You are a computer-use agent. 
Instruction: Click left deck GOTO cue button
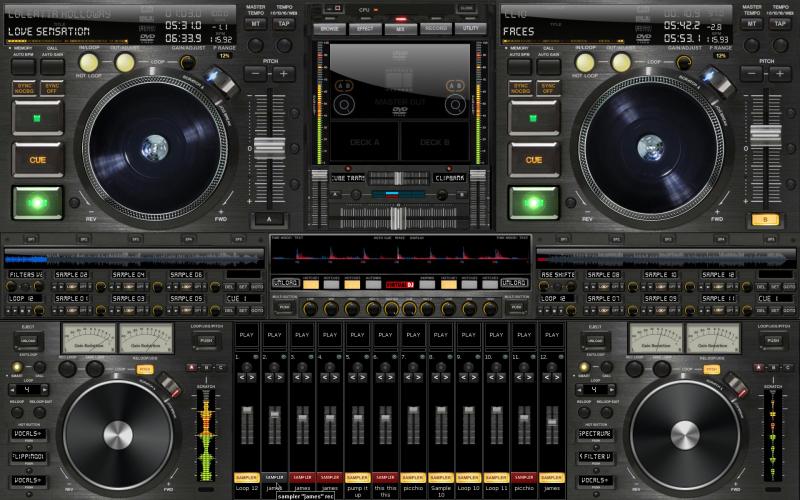pos(257,310)
